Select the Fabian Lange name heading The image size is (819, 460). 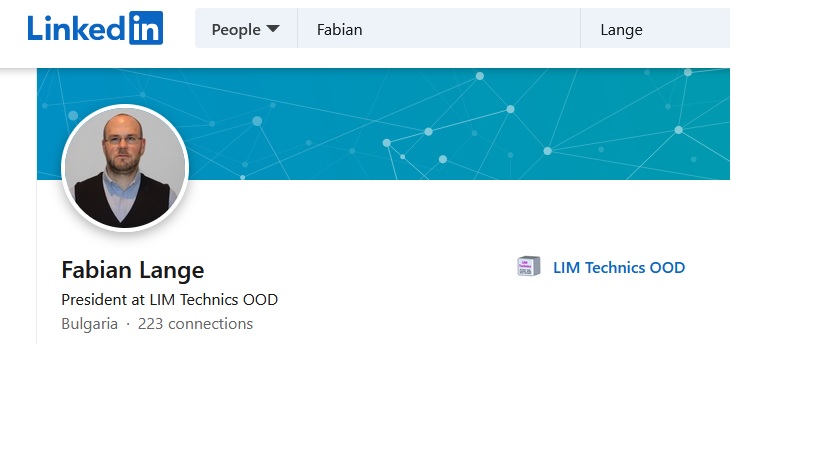pyautogui.click(x=133, y=270)
